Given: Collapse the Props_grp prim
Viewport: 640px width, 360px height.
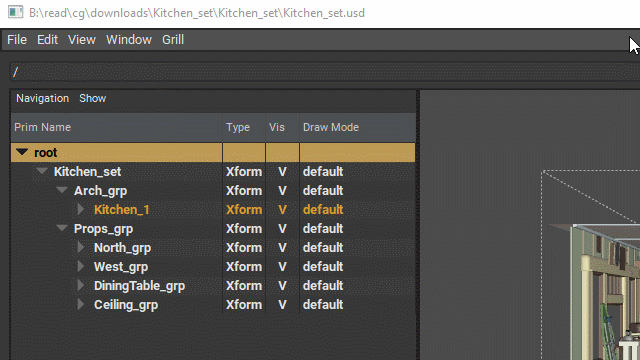Looking at the screenshot, I should pos(62,228).
